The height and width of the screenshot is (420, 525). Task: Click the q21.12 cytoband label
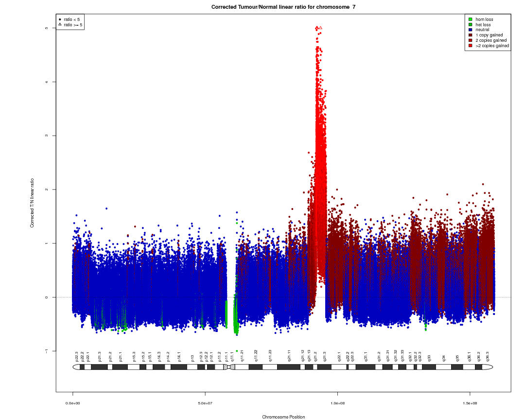pos(303,356)
